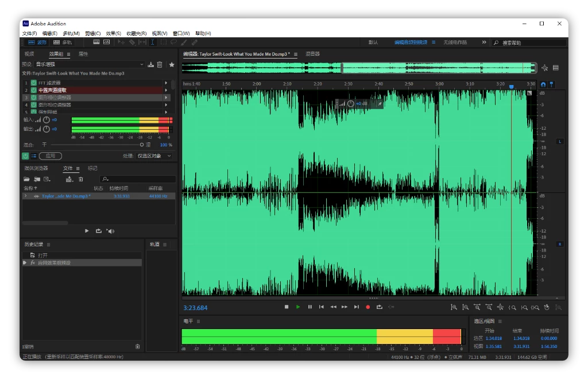Click the open file folder icon in Files panel
588x379 pixels.
pyautogui.click(x=26, y=180)
